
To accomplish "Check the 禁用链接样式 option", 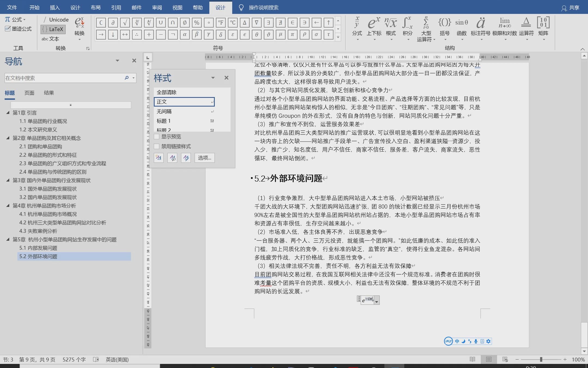I will pyautogui.click(x=157, y=146).
